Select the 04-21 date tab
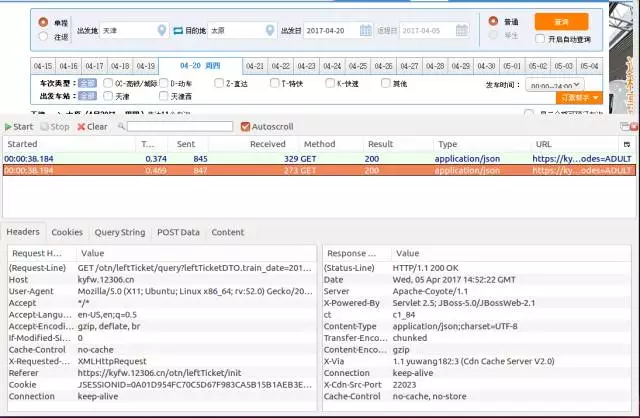The height and width of the screenshot is (418, 640). tap(255, 66)
